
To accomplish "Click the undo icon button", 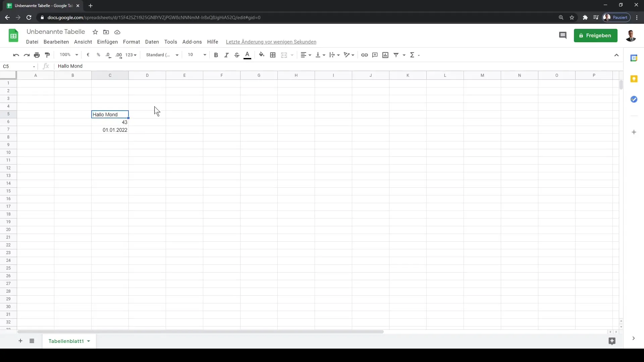I will 16,55.
